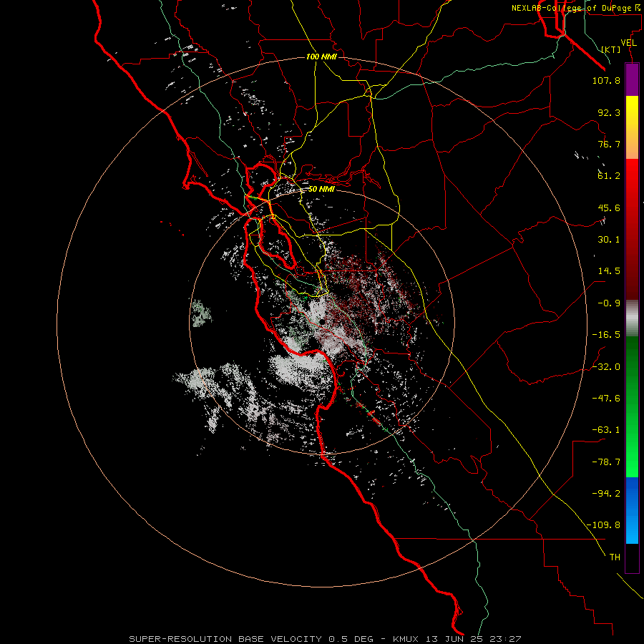
Task: Click the 61.2 velocity scale value
Action: click(609, 176)
